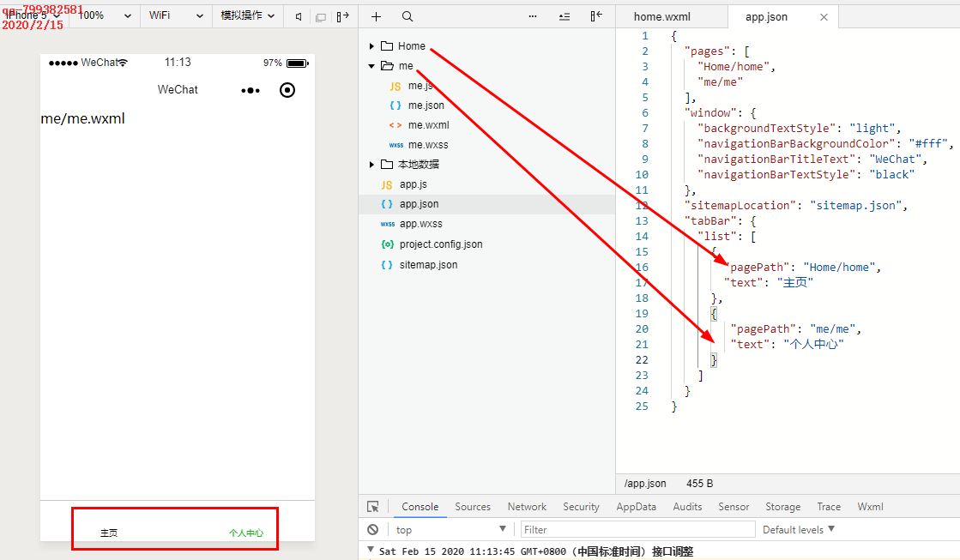The image size is (960, 560).
Task: Open the Default levels dropdown
Action: click(x=798, y=529)
